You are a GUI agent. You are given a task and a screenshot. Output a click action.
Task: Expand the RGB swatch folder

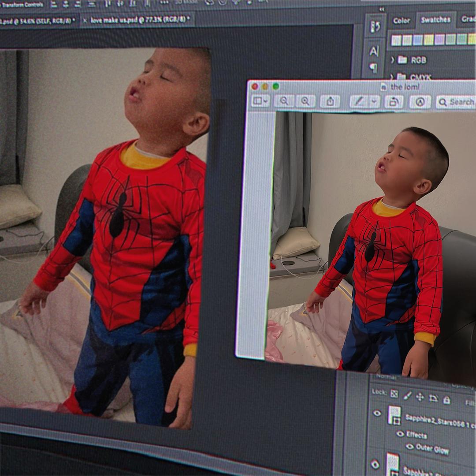click(x=392, y=59)
